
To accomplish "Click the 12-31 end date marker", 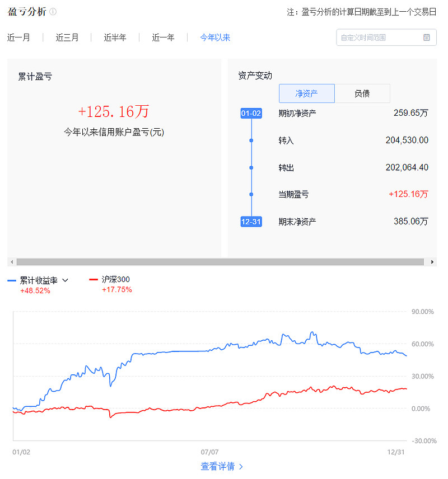I will click(x=251, y=222).
